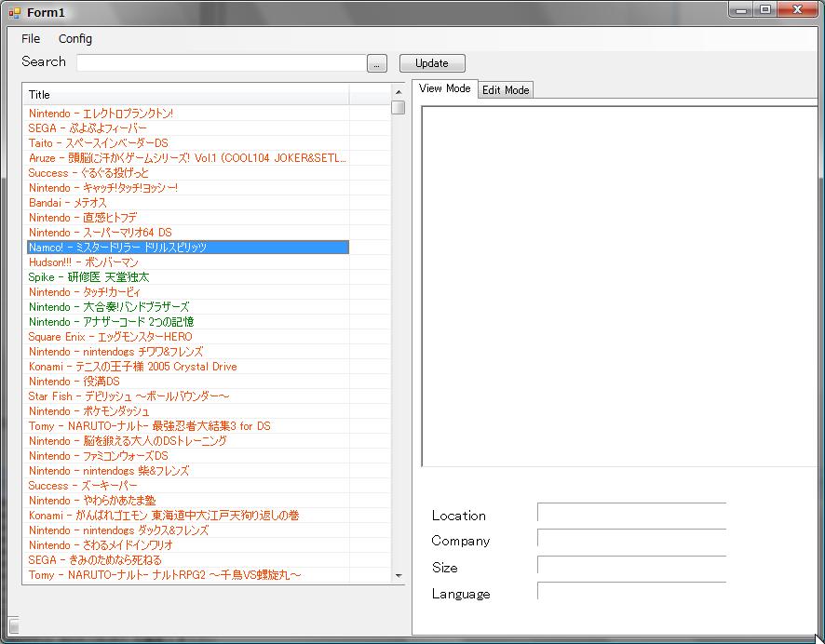Select the row 'Spike - 研修医 天堂独太'
This screenshot has height=644, width=825.
[x=188, y=277]
